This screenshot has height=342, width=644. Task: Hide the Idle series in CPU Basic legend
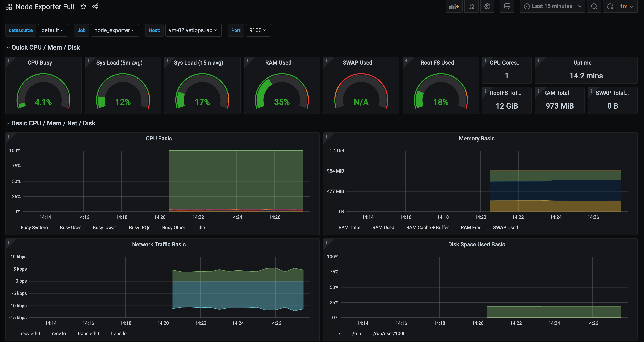[x=201, y=227]
